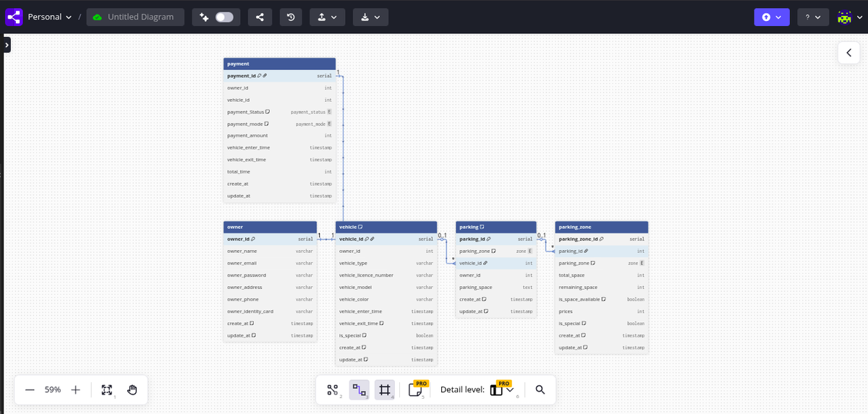This screenshot has width=868, height=414.
Task: Click the remaining_space row
Action: tap(602, 287)
